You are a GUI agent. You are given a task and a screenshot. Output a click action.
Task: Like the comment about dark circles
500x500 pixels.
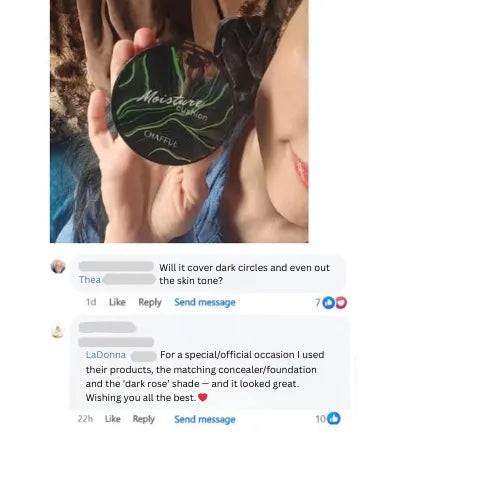click(117, 302)
